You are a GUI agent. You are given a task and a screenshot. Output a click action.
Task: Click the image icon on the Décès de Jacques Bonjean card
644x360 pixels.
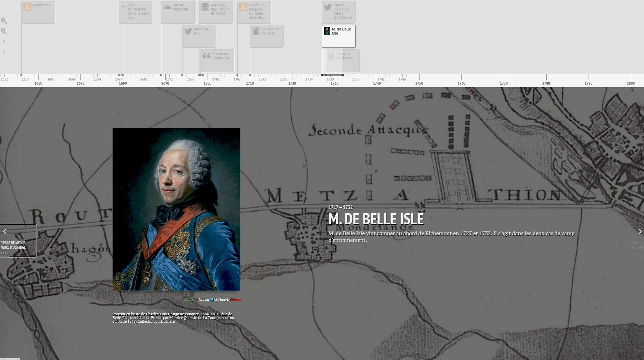coord(244,6)
